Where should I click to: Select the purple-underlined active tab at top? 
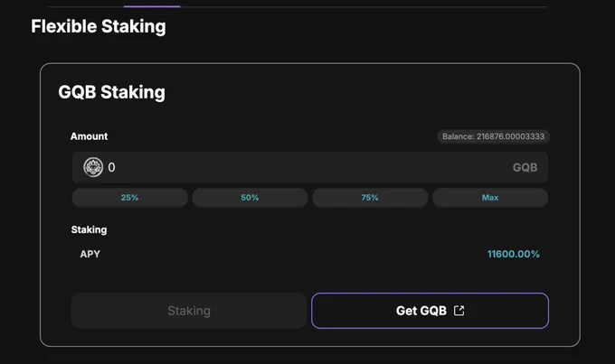152,6
